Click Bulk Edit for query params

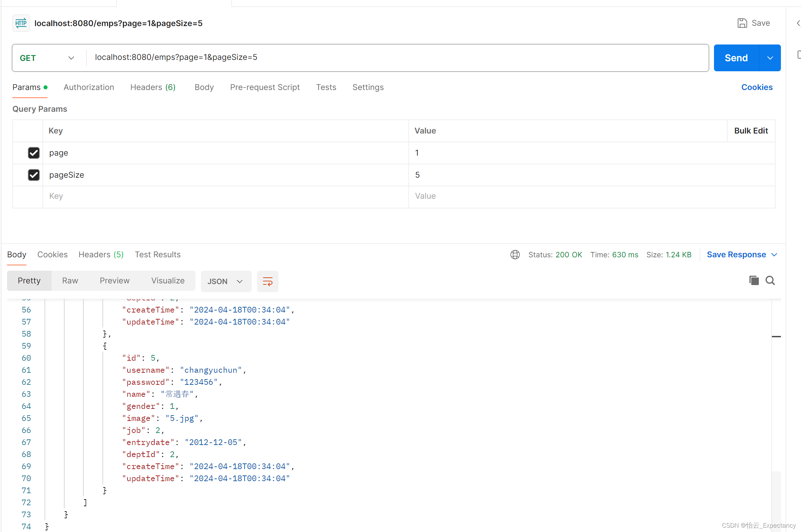(x=751, y=130)
